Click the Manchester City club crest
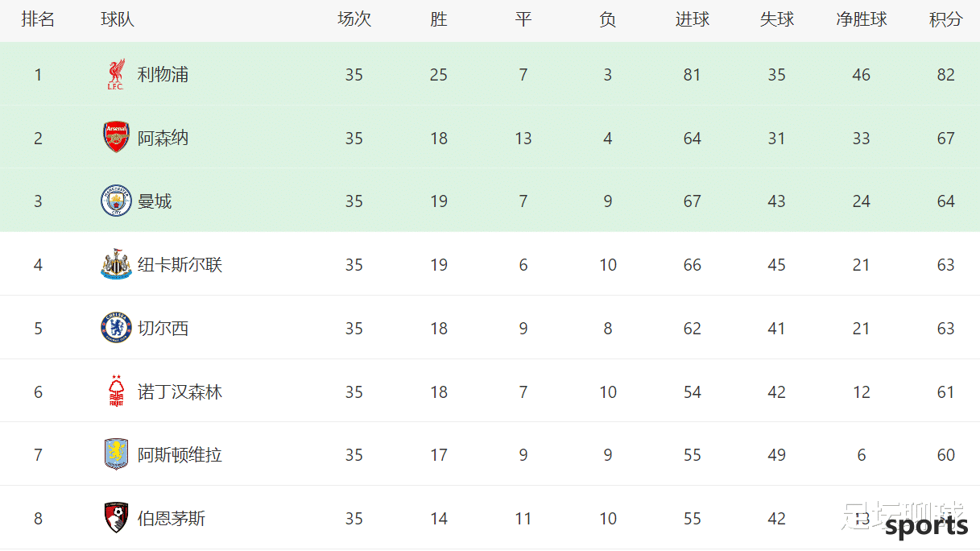The image size is (980, 551). click(x=116, y=201)
